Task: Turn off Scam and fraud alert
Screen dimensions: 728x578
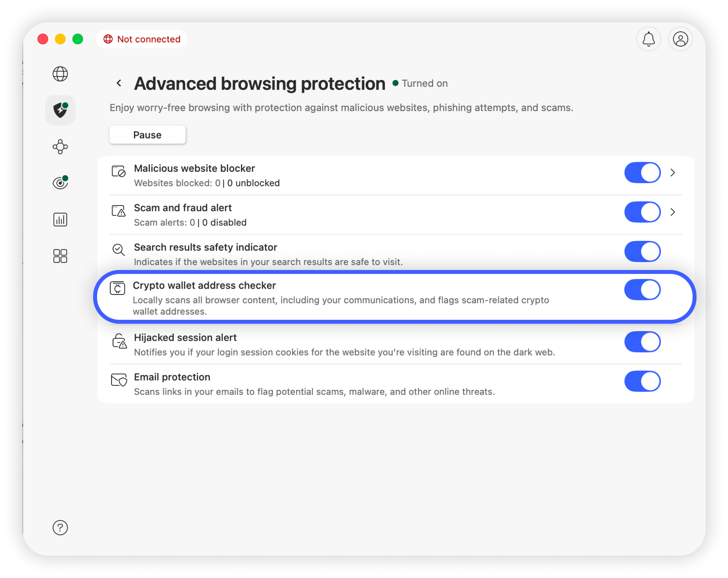Action: coord(642,212)
